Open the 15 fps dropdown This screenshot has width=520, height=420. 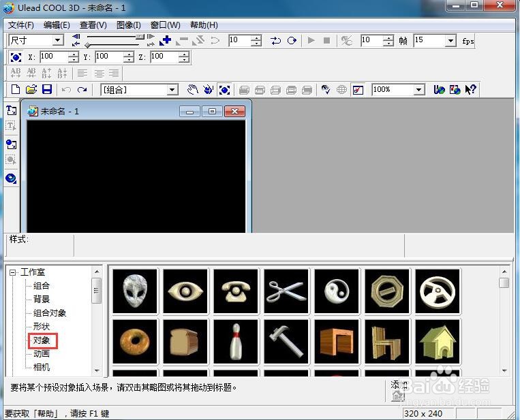[x=450, y=41]
